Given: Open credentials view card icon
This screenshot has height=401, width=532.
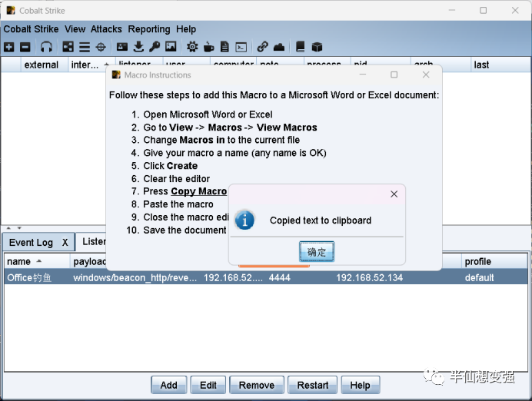Looking at the screenshot, I should pyautogui.click(x=121, y=47).
